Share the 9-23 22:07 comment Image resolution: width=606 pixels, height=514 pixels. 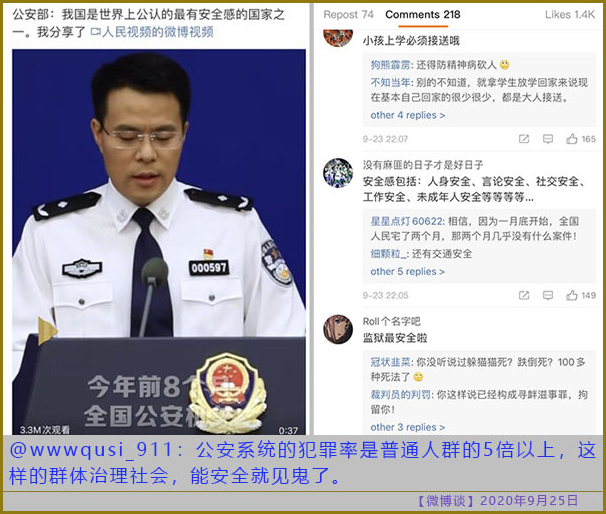(x=524, y=139)
